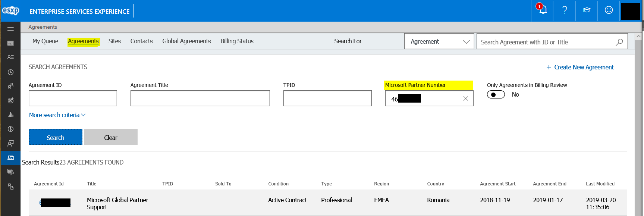Image resolution: width=644 pixels, height=216 pixels.
Task: Sort by the Agreement Id column header
Action: click(x=49, y=184)
